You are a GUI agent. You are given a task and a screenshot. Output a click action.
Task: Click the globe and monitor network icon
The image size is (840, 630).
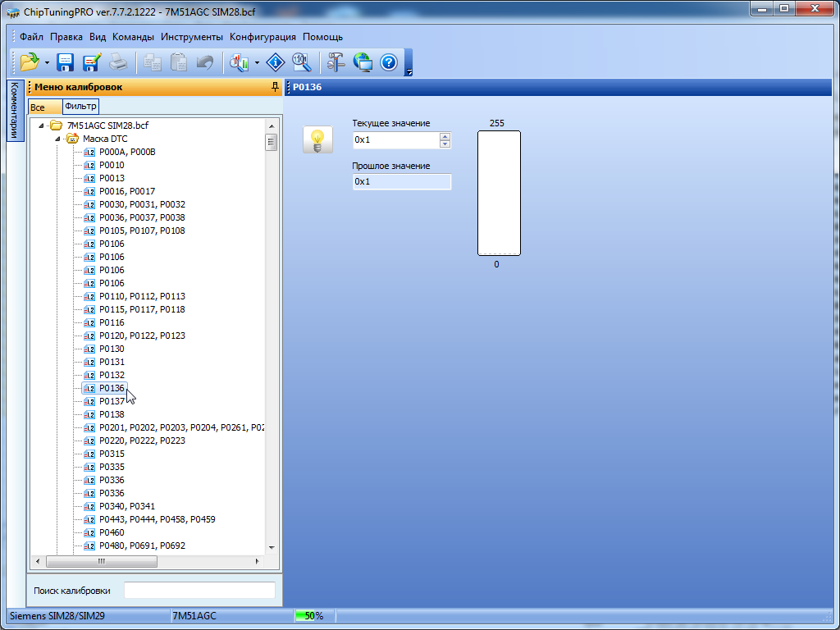[363, 62]
